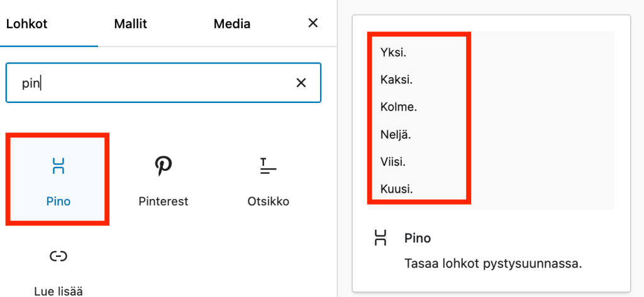Open the Mallit tab

[x=131, y=24]
